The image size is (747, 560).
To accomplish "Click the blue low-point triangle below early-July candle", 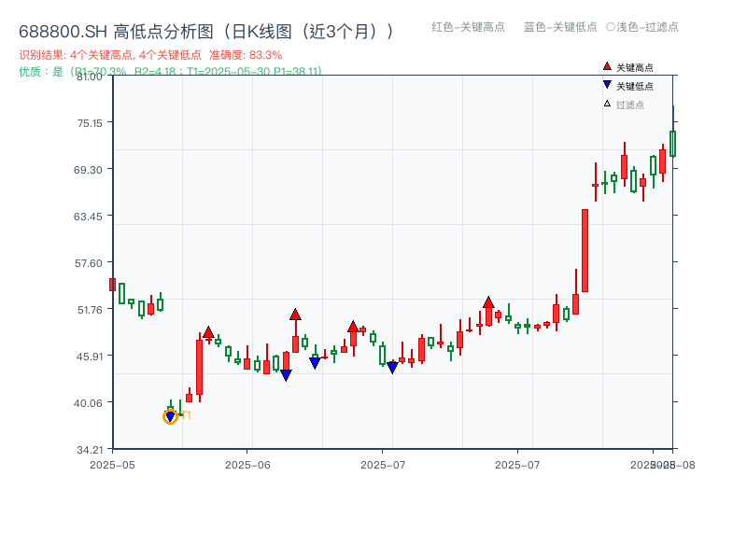I will pos(391,366).
